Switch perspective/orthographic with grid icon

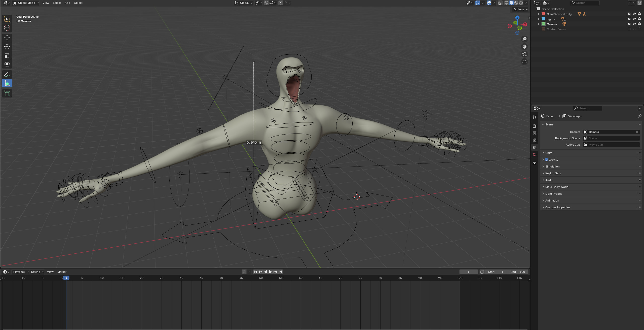524,62
